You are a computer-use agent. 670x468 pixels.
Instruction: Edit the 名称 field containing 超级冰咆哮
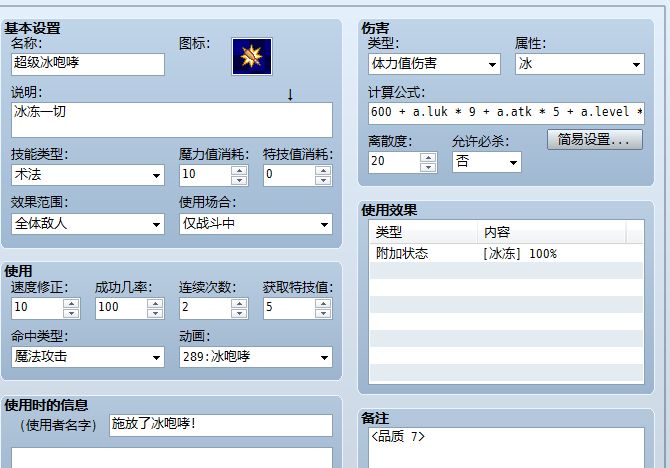pos(88,64)
